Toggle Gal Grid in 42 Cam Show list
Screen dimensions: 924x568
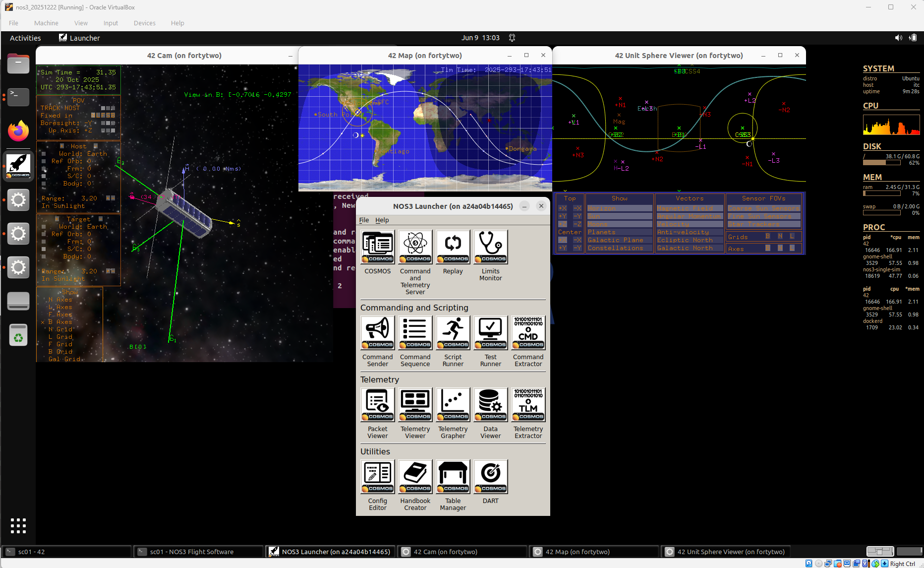[64, 359]
